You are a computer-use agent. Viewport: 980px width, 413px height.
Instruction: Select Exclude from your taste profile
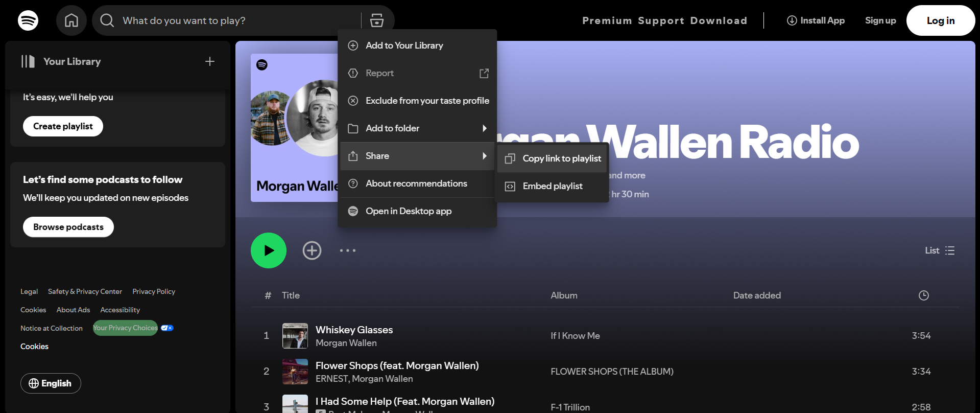coord(417,101)
